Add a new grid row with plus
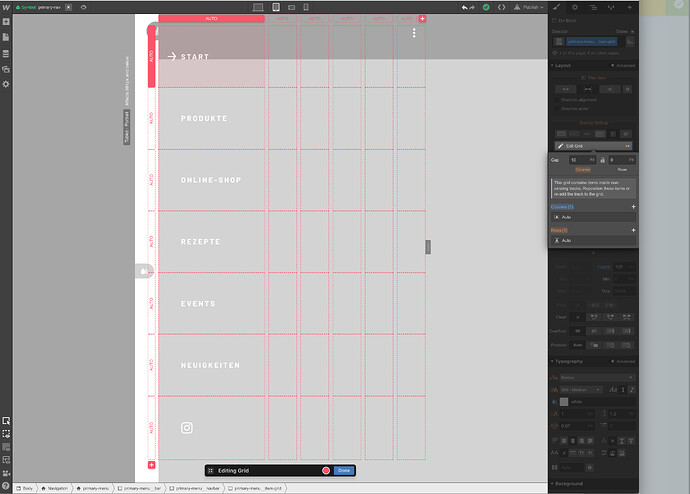 151,465
